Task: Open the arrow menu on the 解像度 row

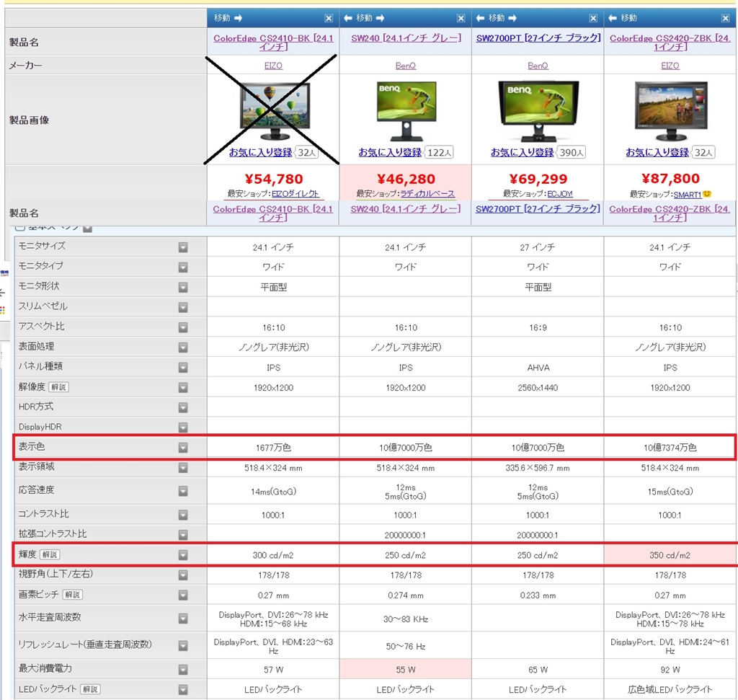Action: point(183,387)
